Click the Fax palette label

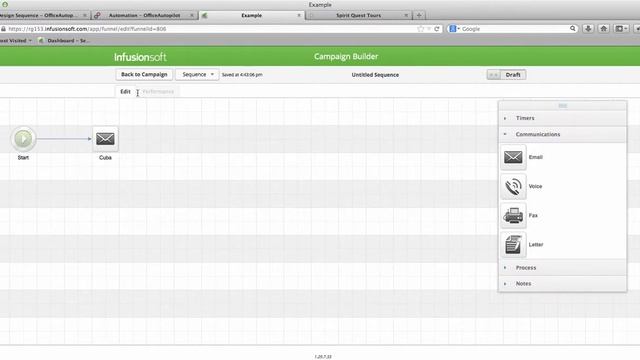point(533,216)
